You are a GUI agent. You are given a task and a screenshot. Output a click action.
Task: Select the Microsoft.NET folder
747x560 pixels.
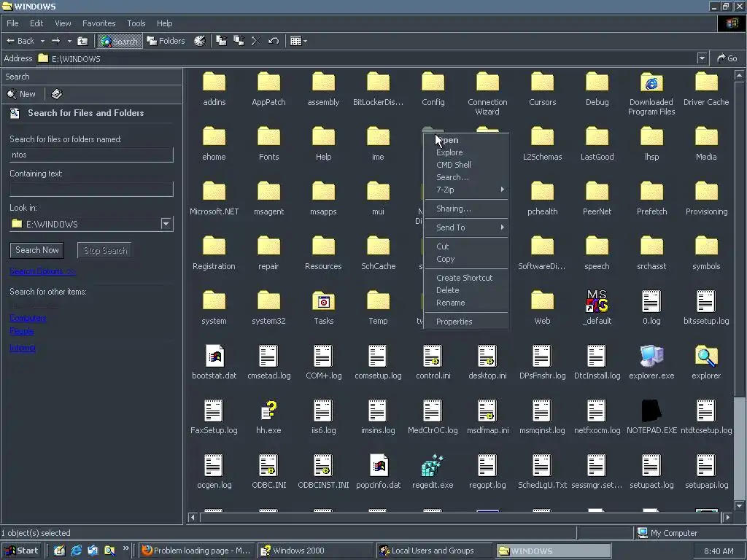(214, 198)
